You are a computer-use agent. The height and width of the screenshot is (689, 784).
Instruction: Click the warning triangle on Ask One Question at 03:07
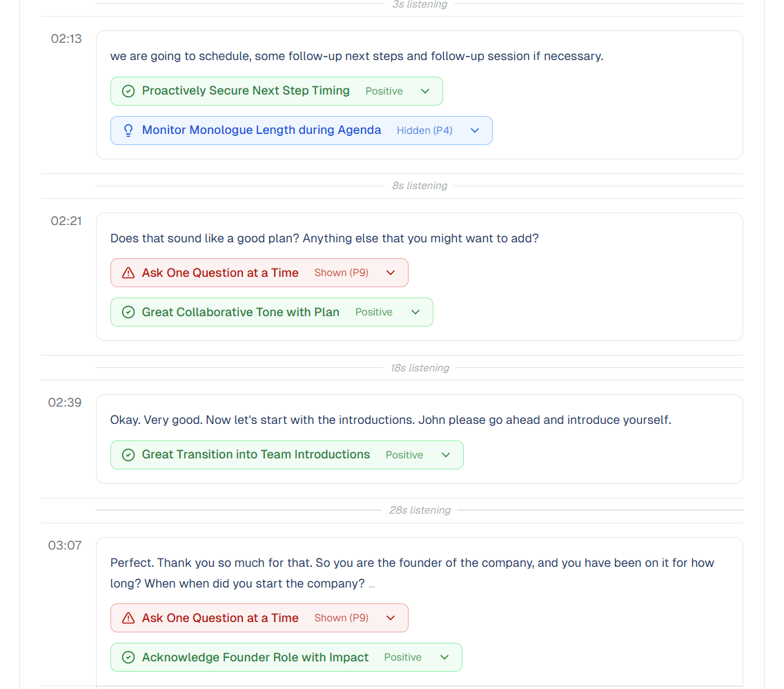(128, 618)
